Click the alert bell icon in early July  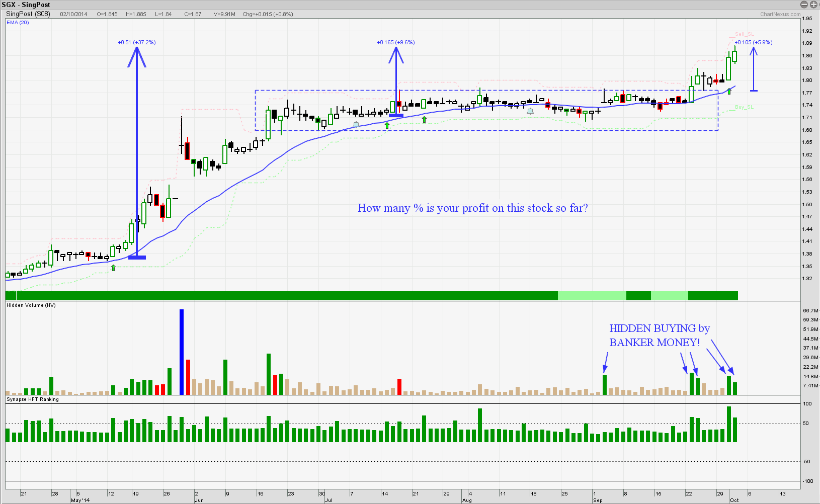click(x=356, y=124)
